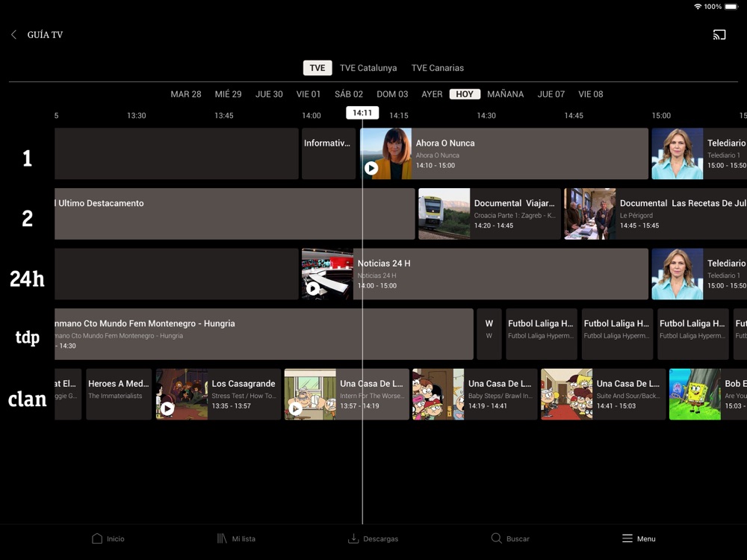Image resolution: width=747 pixels, height=560 pixels.
Task: Check the battery status icon
Action: [731, 7]
